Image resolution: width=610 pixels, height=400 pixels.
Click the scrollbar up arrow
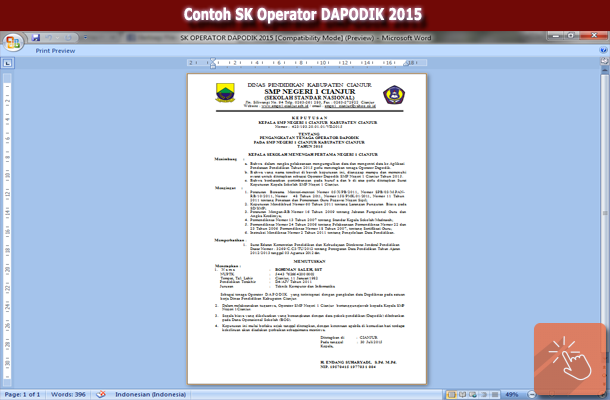605,70
